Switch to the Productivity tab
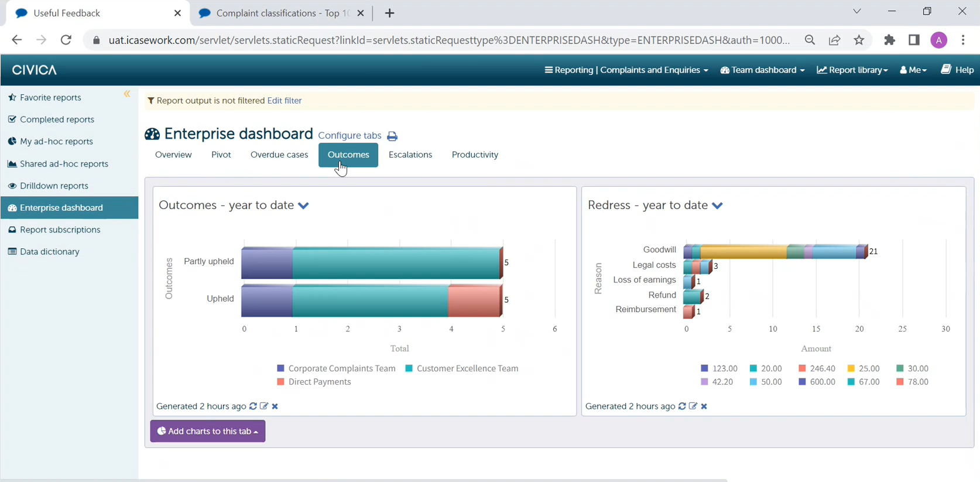The image size is (980, 482). coord(475,155)
